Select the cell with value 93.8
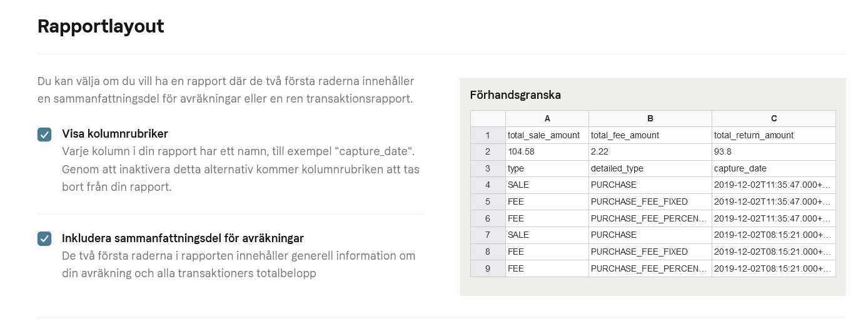Screen dimensions: 868x326 pyautogui.click(x=774, y=152)
